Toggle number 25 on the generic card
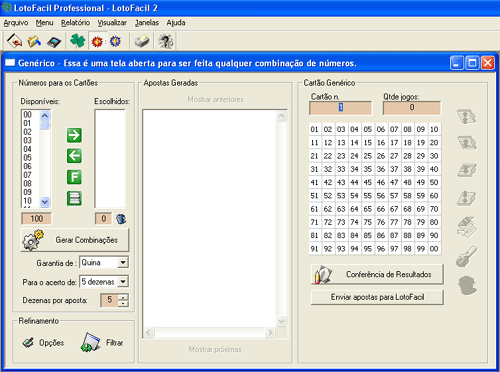This screenshot has width=500, height=372. pos(368,156)
